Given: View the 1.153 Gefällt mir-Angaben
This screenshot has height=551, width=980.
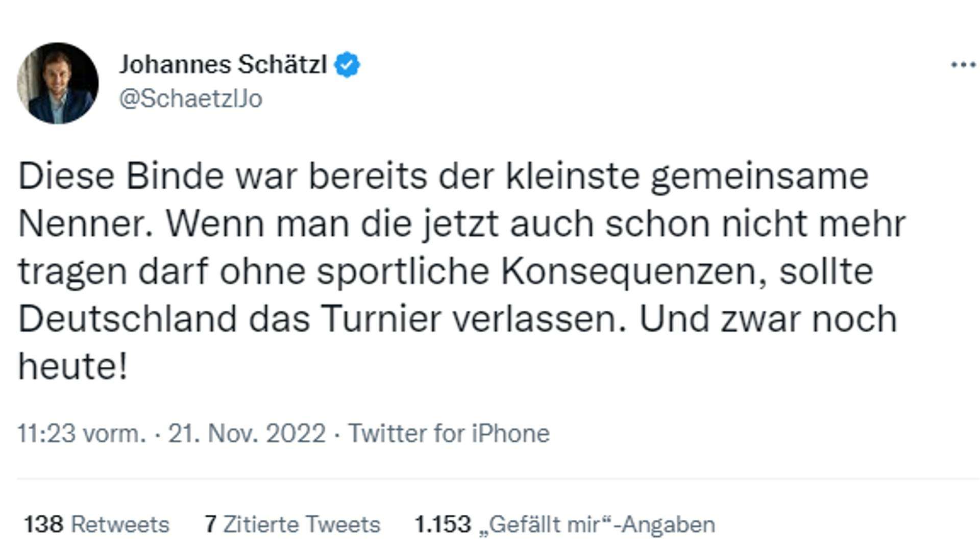Looking at the screenshot, I should coord(565,523).
